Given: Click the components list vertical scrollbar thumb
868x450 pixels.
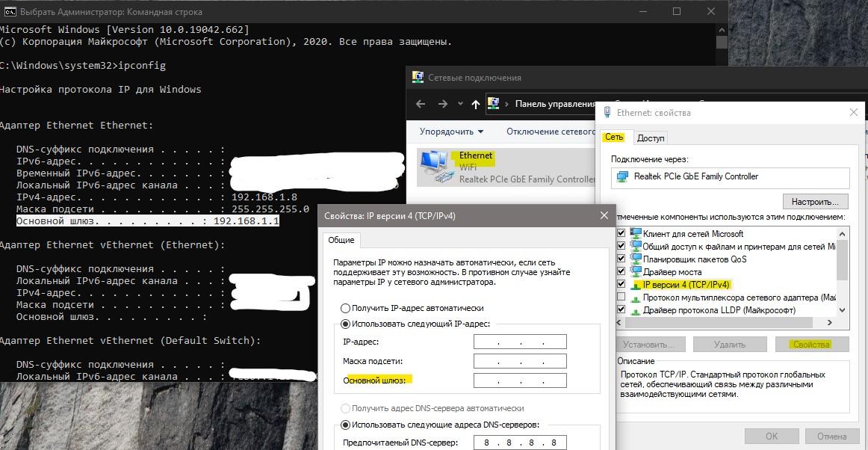Looking at the screenshot, I should coord(843,259).
